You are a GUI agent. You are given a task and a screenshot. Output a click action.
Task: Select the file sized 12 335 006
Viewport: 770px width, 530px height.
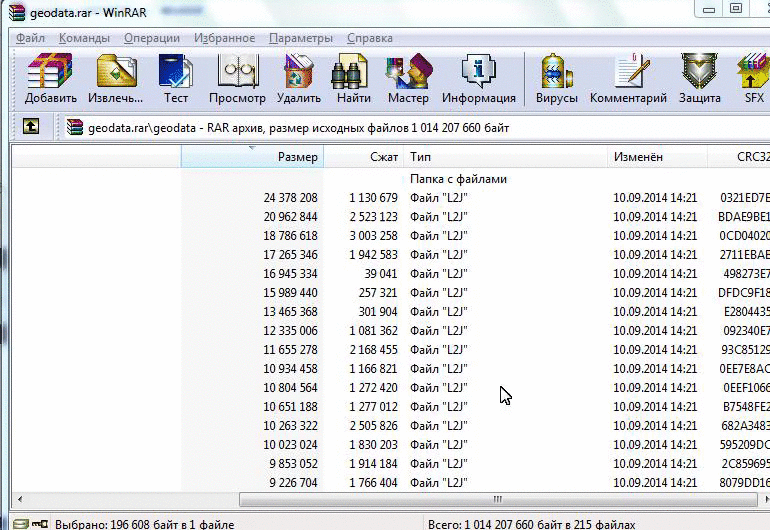click(x=391, y=331)
